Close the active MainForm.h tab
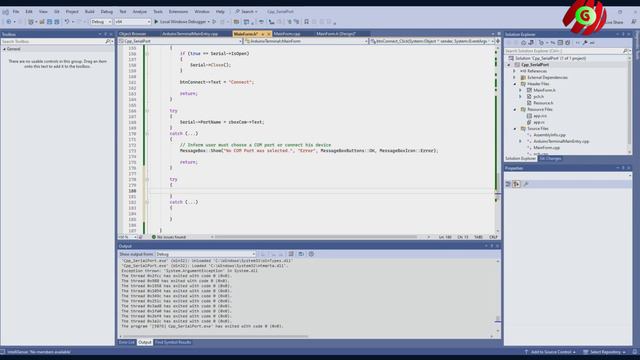Screen dimensions: 640x360 (269, 34)
